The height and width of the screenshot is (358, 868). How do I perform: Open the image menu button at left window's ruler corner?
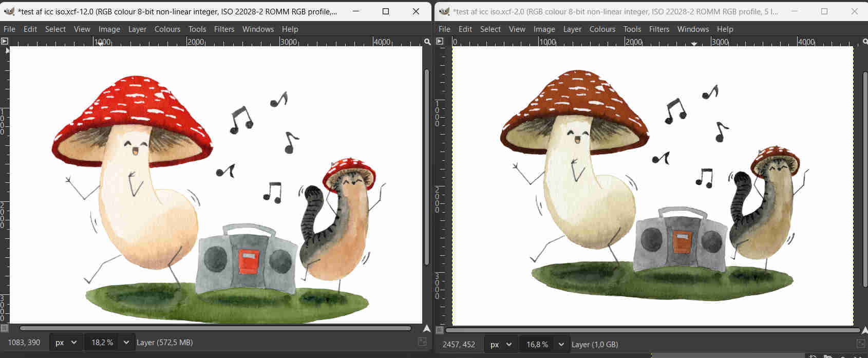pyautogui.click(x=5, y=41)
